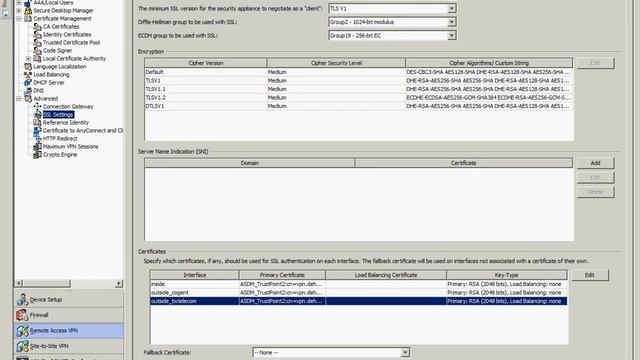Open Maximum VPN Sessions tree item
Viewport: 640px width, 360px height.
[x=71, y=147]
